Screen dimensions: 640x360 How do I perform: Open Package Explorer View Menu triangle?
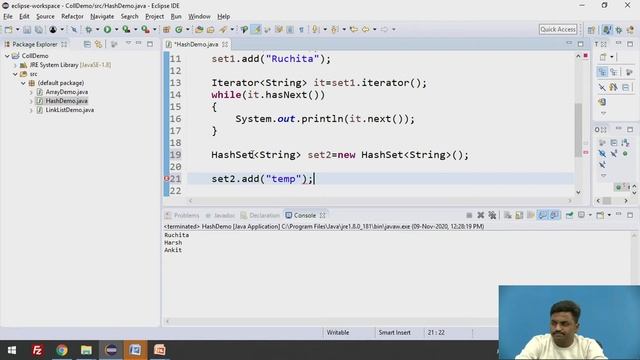[x=128, y=43]
